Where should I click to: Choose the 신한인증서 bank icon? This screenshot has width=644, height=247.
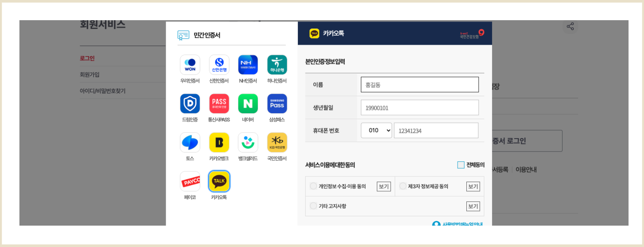pos(219,65)
